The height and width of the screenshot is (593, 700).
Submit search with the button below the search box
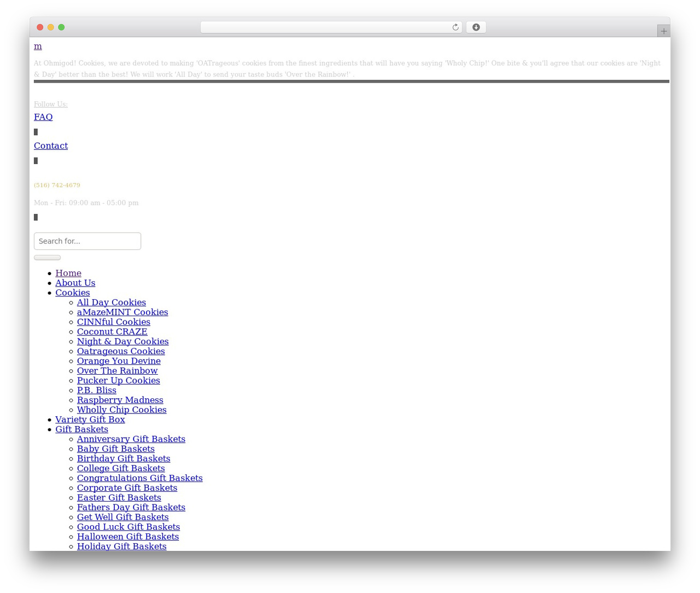coord(48,258)
